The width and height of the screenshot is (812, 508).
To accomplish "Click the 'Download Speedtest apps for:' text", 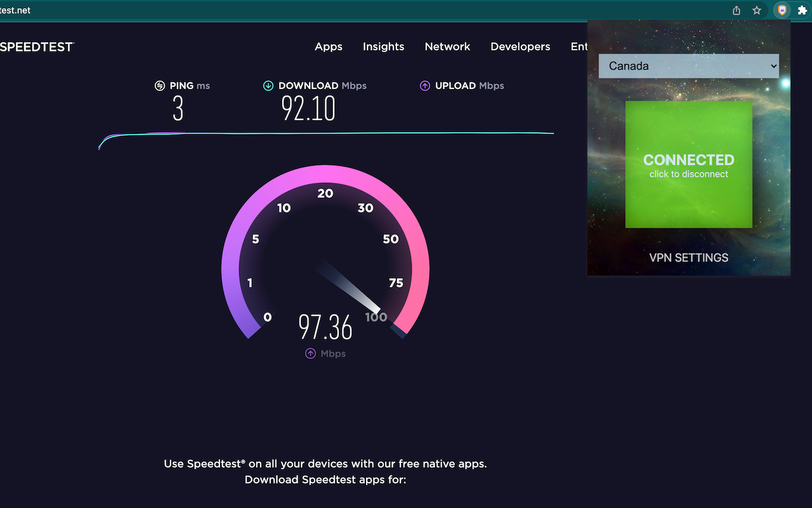I will click(x=325, y=479).
